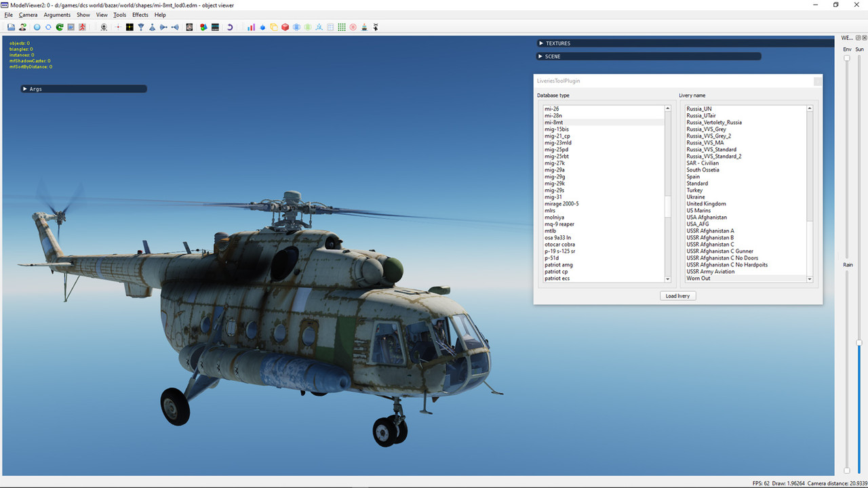Select mi-26 database type

tap(603, 109)
